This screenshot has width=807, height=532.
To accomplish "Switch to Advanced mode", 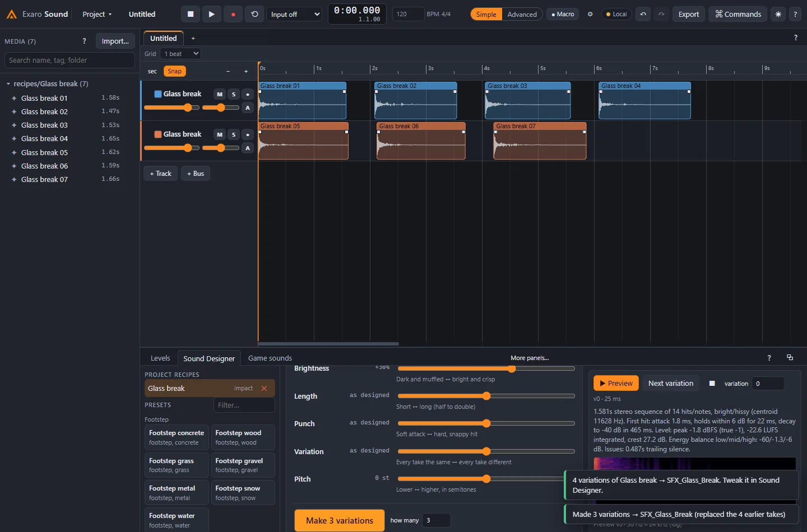I will point(522,14).
